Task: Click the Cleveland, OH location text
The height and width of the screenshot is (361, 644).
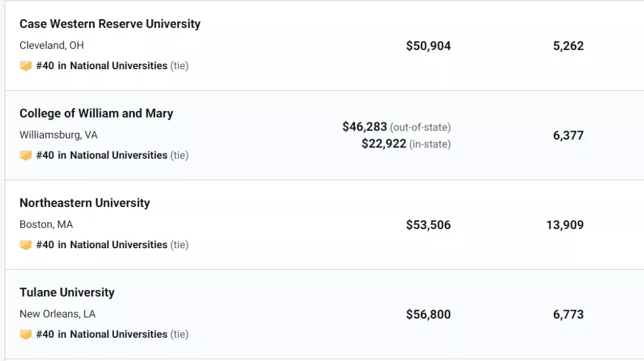Action: point(52,45)
